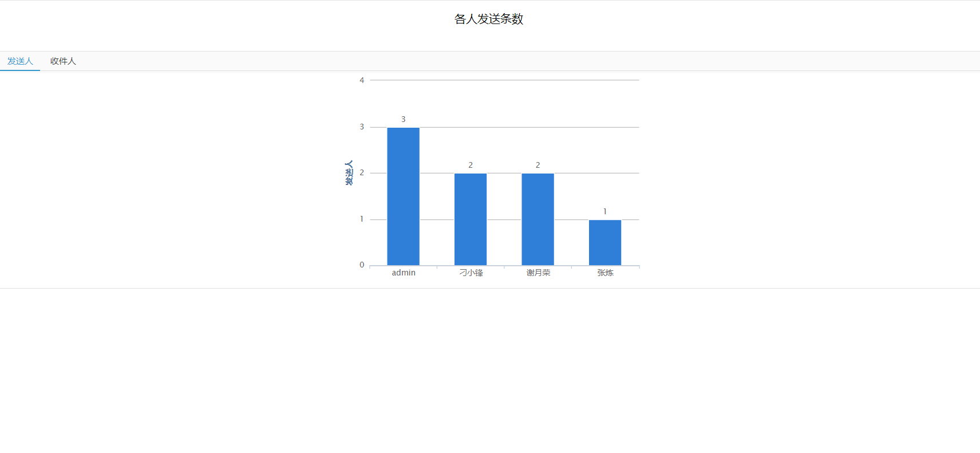Click the chart title 各人发送条数
This screenshot has width=980, height=453.
point(489,19)
